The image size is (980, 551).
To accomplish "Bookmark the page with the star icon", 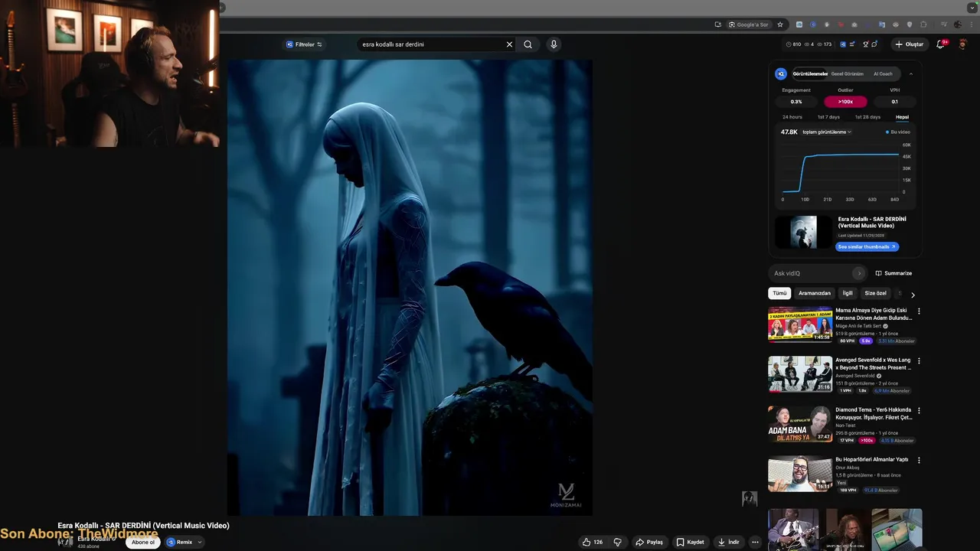I will pos(780,24).
